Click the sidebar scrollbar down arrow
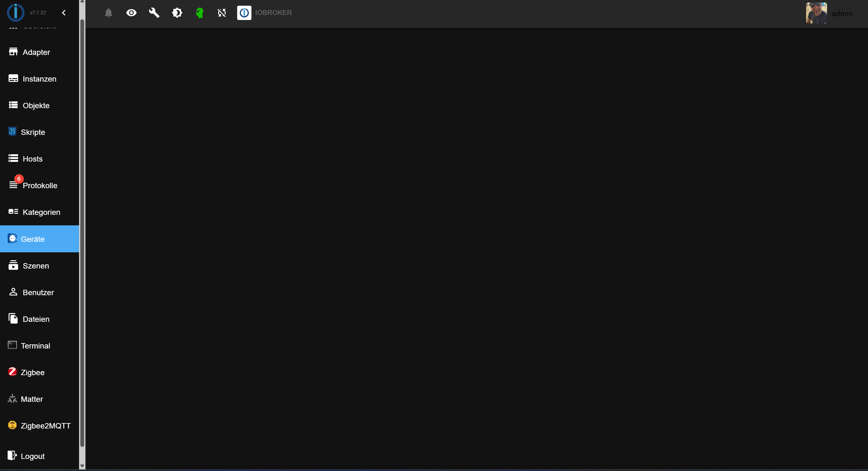The width and height of the screenshot is (868, 471). pos(82,466)
